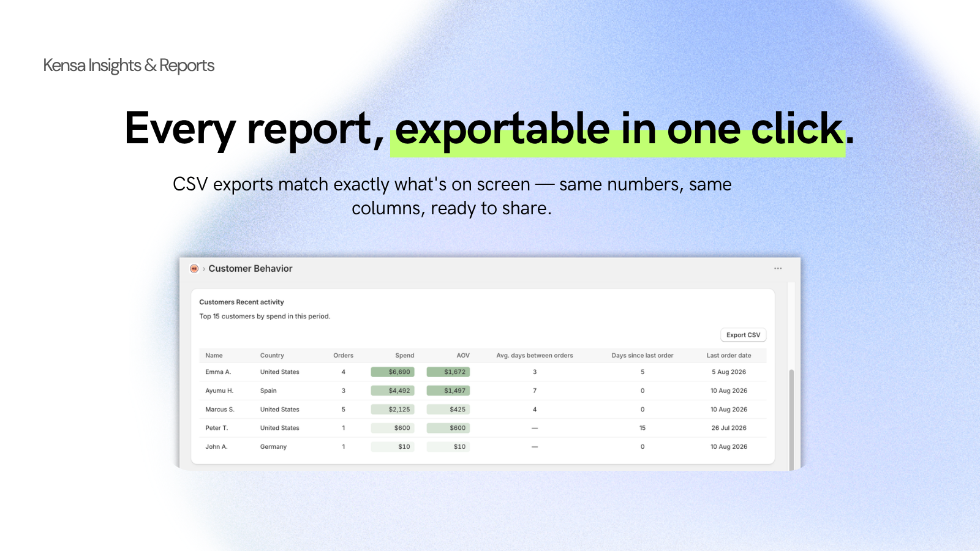Click the Kensa Insights & Reports title
The image size is (980, 551).
[129, 66]
